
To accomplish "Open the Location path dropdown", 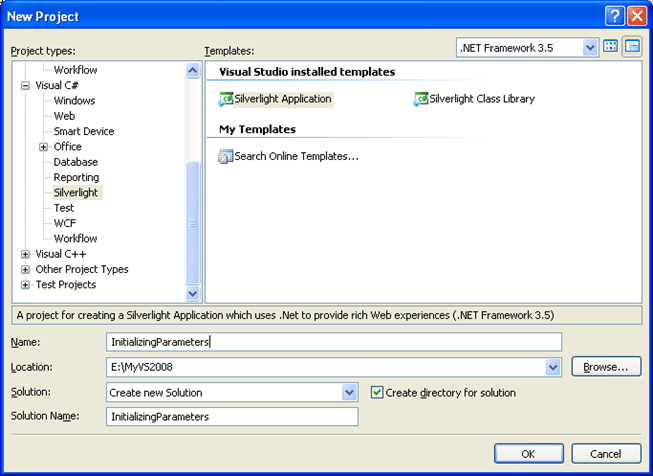I will point(553,367).
